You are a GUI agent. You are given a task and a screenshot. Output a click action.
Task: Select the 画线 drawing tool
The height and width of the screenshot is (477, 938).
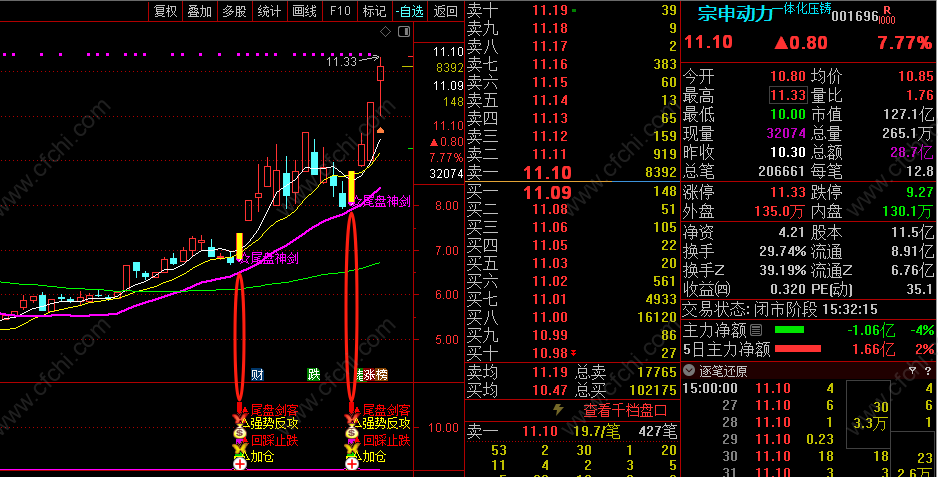(x=304, y=11)
